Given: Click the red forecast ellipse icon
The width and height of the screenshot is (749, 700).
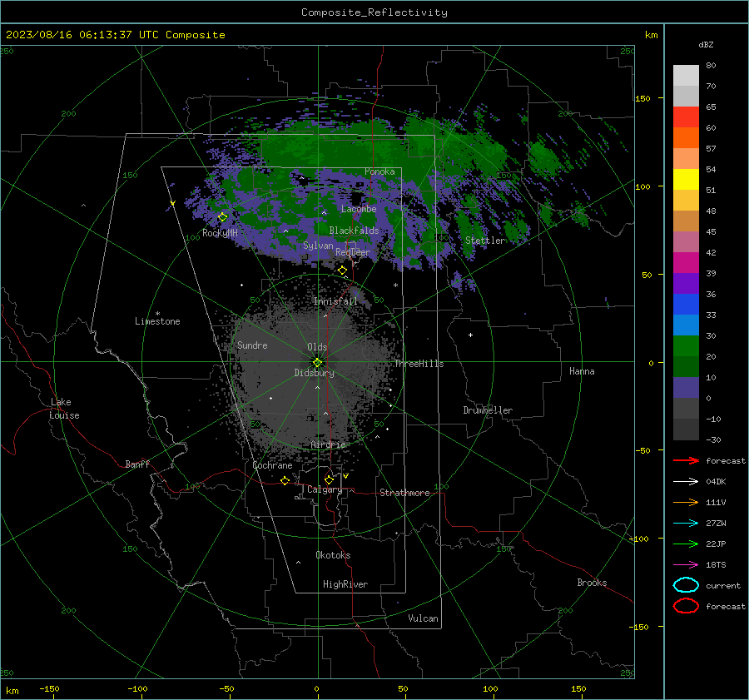Looking at the screenshot, I should [686, 606].
